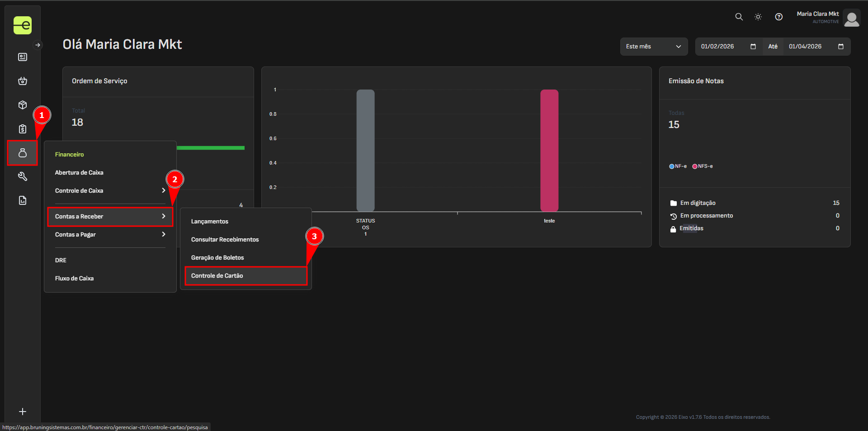Open the 'Este mês' period dropdown
This screenshot has height=431, width=868.
click(x=653, y=47)
